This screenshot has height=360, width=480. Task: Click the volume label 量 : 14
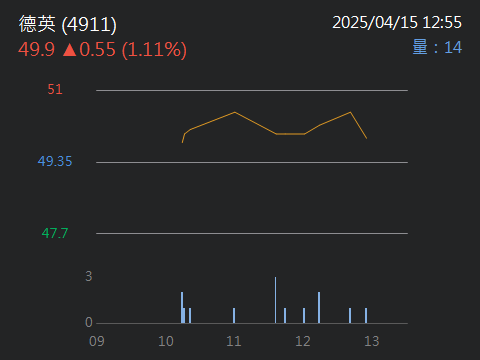tap(437, 47)
